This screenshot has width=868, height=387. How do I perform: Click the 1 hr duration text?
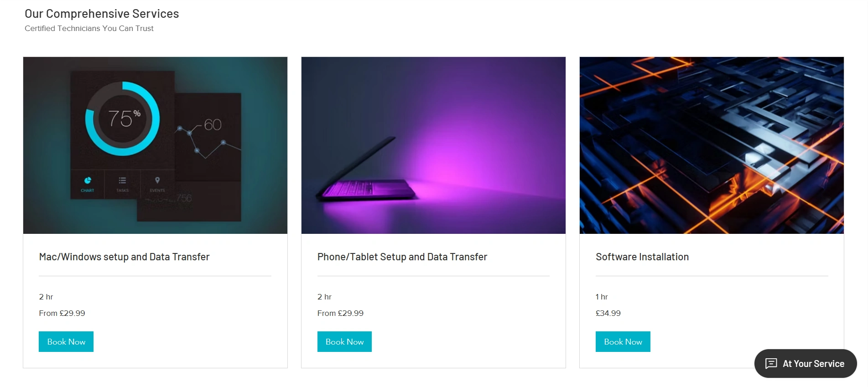point(602,297)
